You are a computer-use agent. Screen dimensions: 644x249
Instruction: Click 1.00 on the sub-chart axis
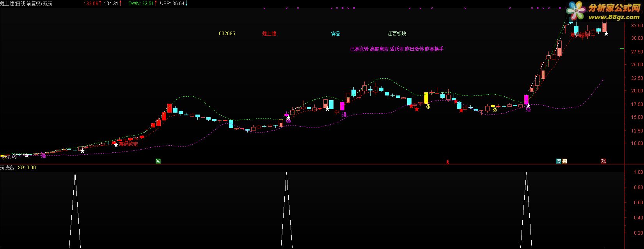tap(638, 172)
